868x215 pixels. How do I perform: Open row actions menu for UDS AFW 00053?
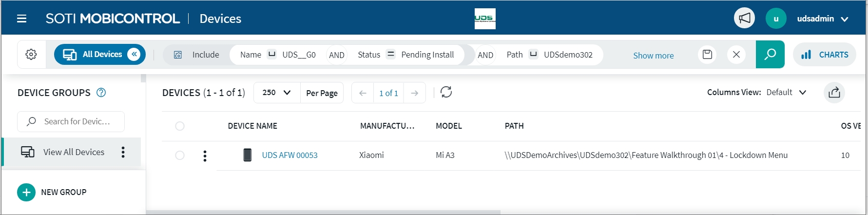coord(205,156)
